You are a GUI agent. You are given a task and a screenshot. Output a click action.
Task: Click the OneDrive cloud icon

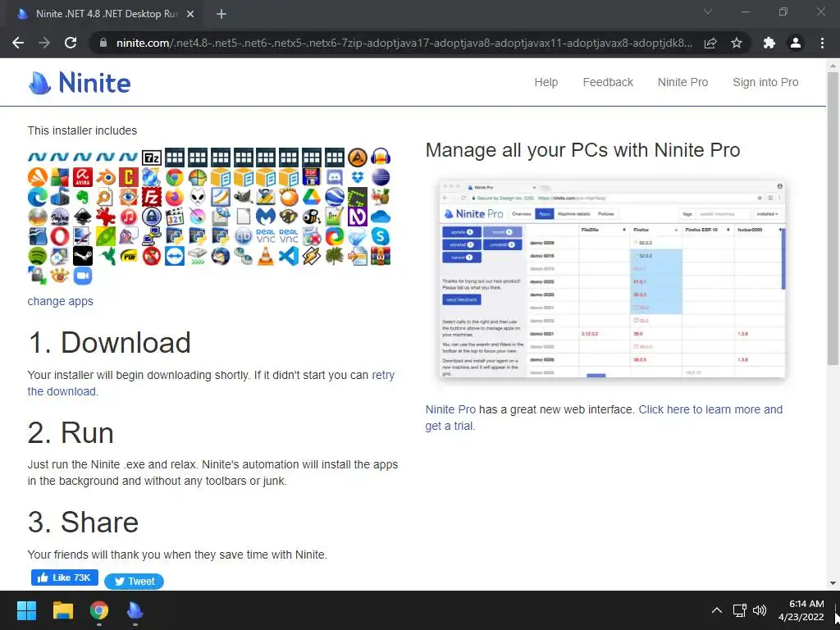tap(381, 217)
